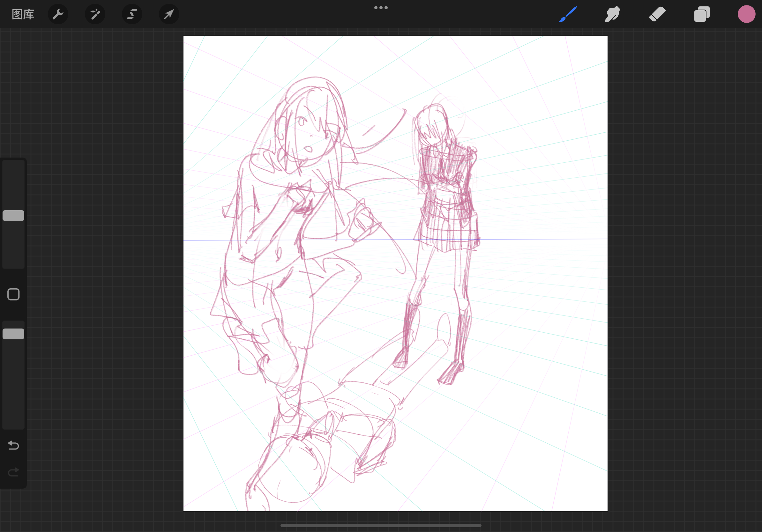Undo the last stroke
This screenshot has height=532, width=762.
(x=13, y=445)
